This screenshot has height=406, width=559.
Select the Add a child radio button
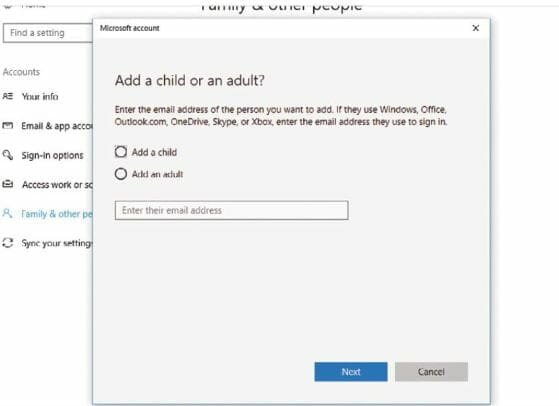pyautogui.click(x=121, y=152)
